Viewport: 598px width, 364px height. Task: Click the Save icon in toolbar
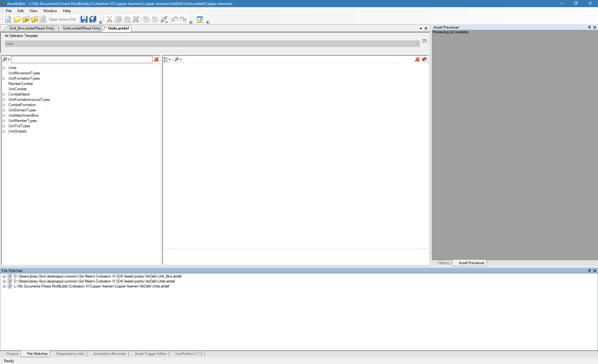[84, 20]
